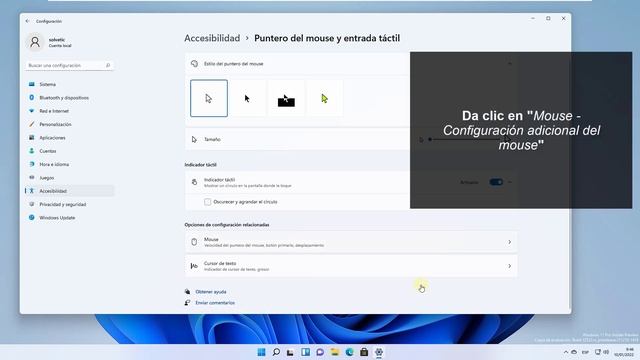Select the white mouse pointer style
Image resolution: width=640 pixels, height=360 pixels.
point(209,98)
